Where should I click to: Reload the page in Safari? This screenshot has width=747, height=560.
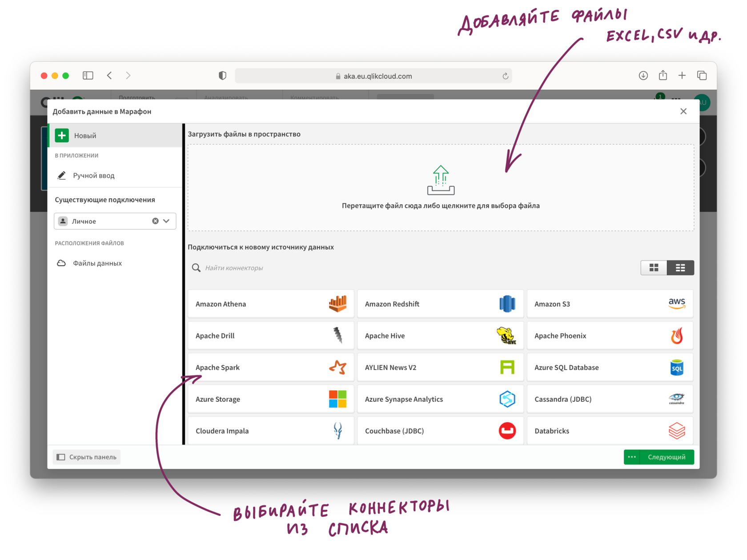coord(506,76)
